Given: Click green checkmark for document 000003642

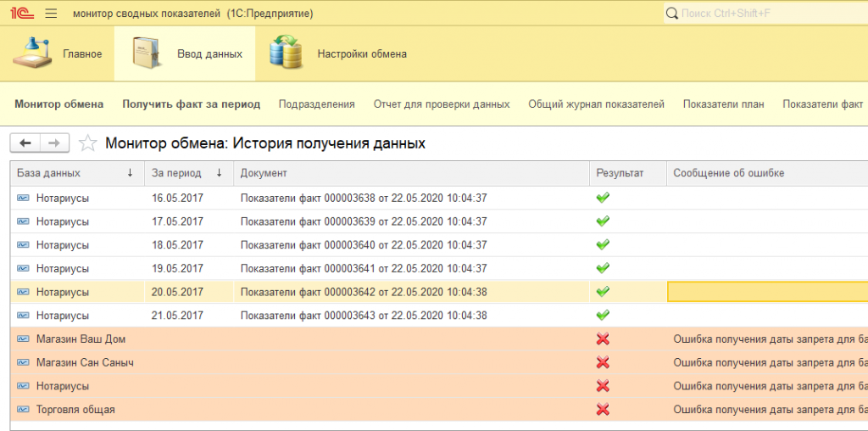Looking at the screenshot, I should pyautogui.click(x=603, y=292).
